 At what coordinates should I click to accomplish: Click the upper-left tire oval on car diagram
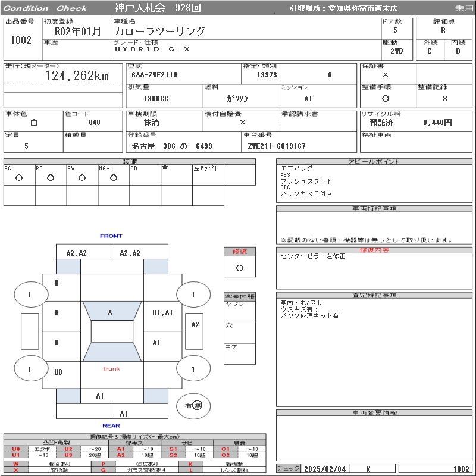coord(30,295)
